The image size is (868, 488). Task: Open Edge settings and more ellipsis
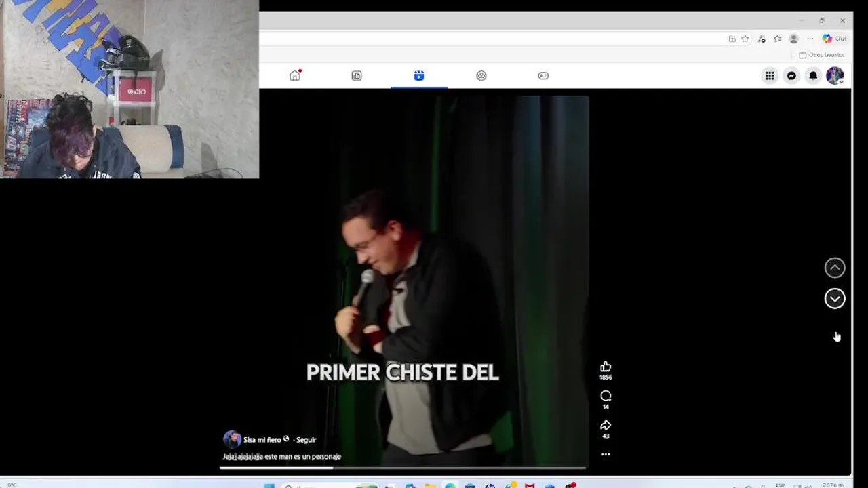810,39
